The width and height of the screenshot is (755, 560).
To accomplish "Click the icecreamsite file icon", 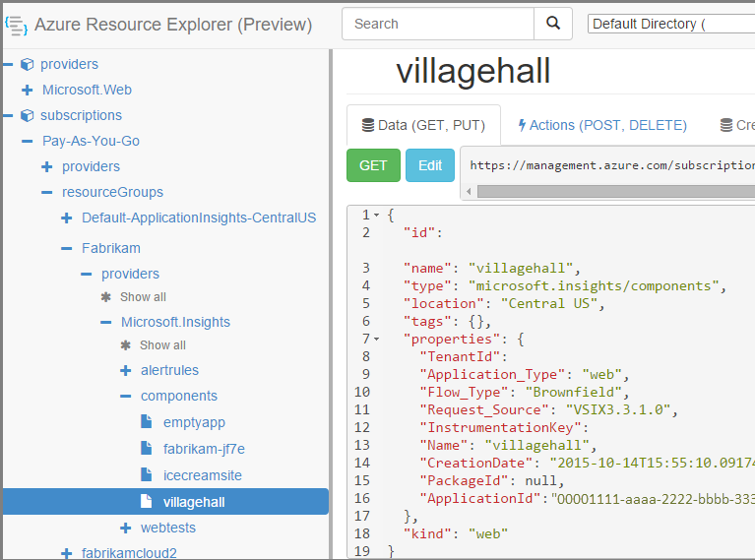I will click(146, 475).
